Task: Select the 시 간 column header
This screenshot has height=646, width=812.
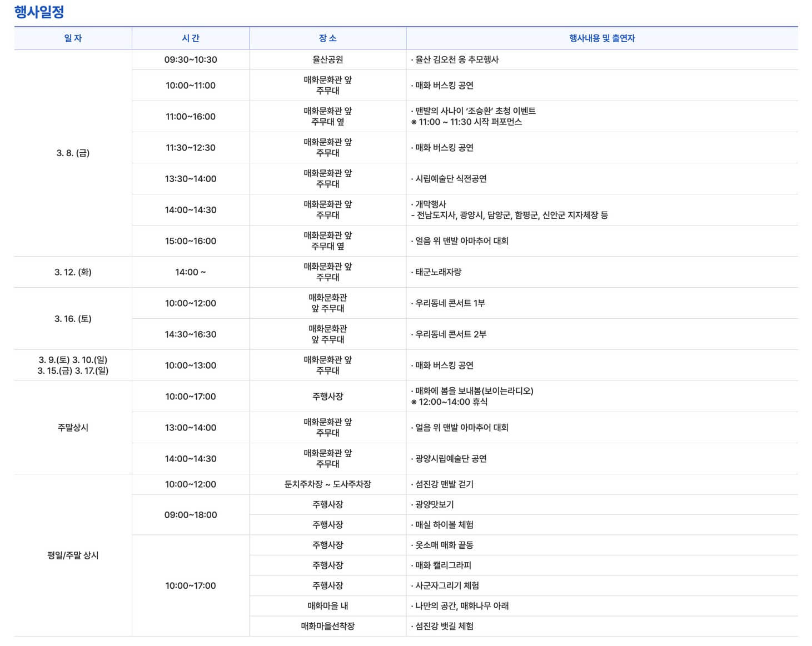Action: 191,38
